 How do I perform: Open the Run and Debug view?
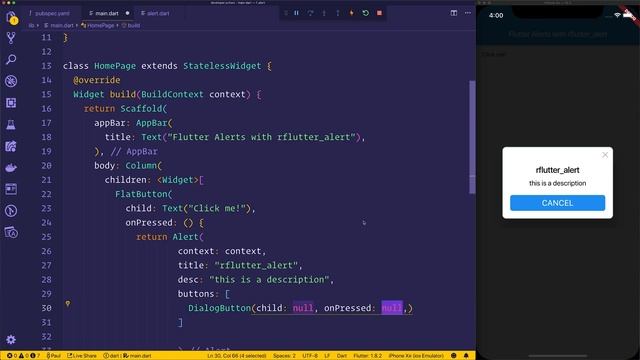11,81
